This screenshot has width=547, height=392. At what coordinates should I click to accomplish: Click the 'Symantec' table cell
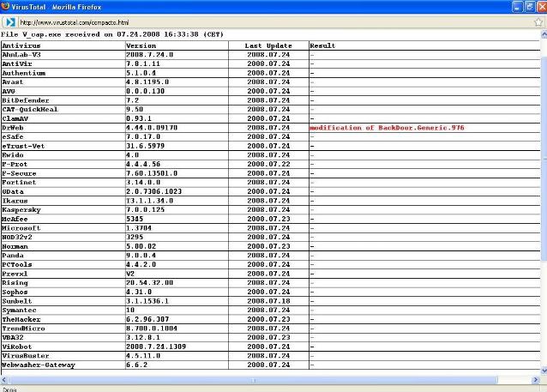[x=63, y=310]
